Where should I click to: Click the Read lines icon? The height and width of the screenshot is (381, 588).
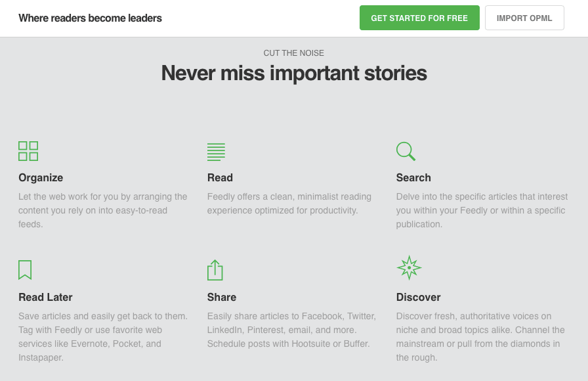point(216,152)
